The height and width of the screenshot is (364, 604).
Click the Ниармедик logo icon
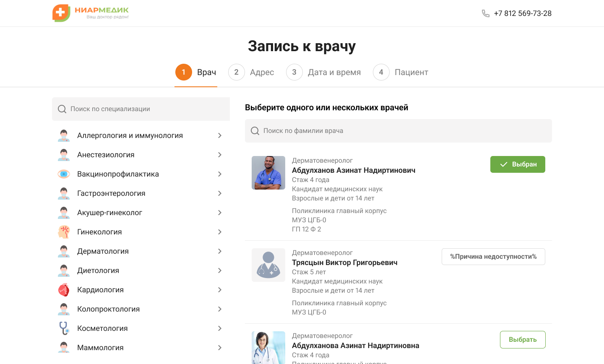point(61,13)
